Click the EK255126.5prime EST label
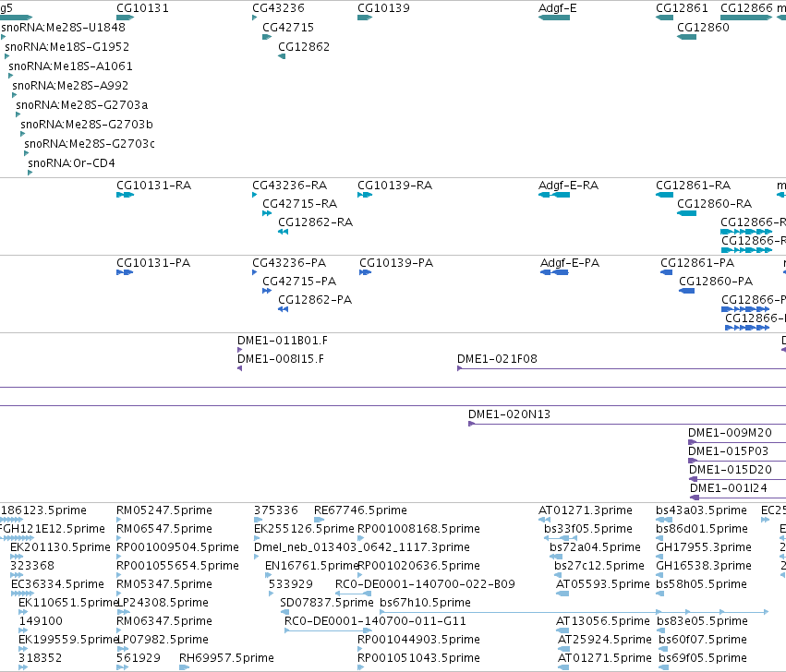 click(x=304, y=529)
